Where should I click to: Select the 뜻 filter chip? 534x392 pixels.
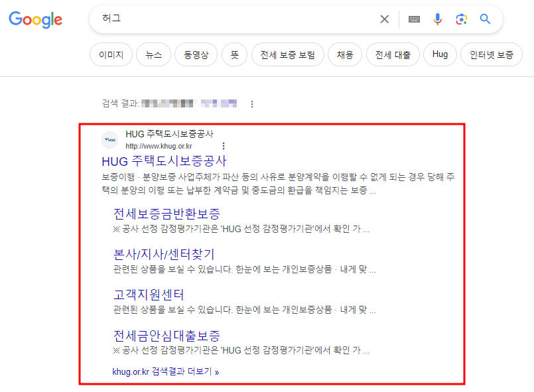click(234, 54)
